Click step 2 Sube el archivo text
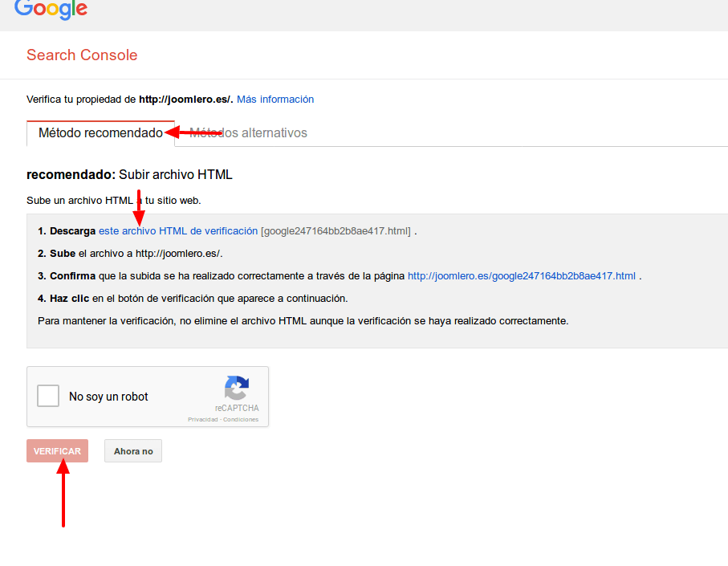The width and height of the screenshot is (728, 566). (x=130, y=254)
